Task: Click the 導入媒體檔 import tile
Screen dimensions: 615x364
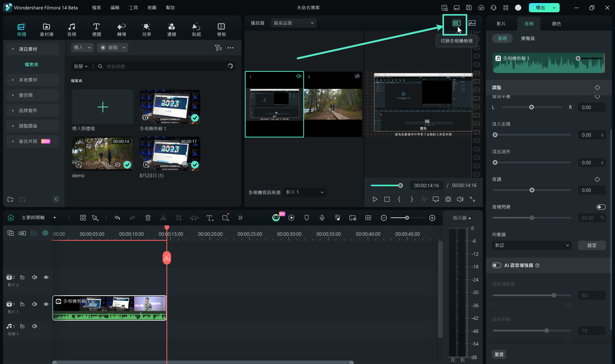Action: [x=103, y=107]
